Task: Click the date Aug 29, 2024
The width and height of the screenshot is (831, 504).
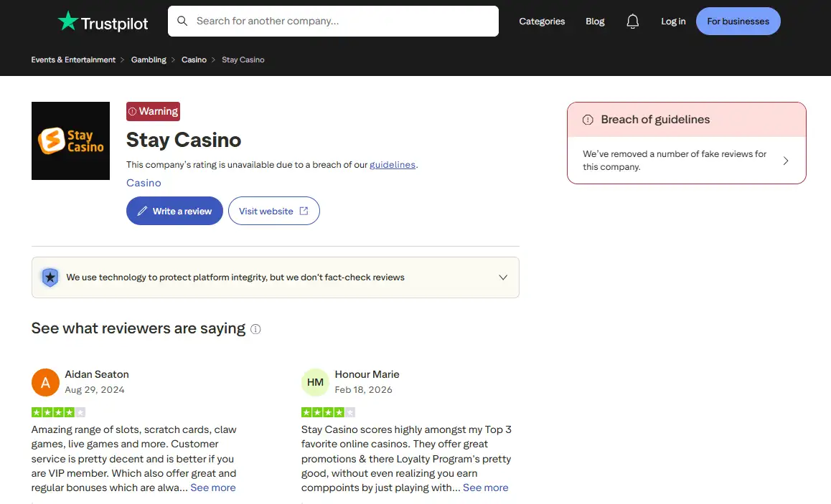Action: [x=95, y=389]
